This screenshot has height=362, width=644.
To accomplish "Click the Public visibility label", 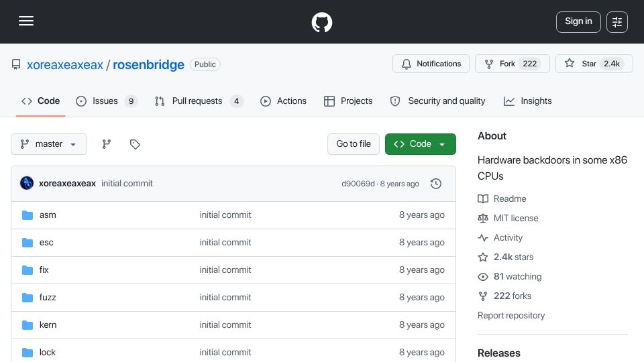I will 205,64.
